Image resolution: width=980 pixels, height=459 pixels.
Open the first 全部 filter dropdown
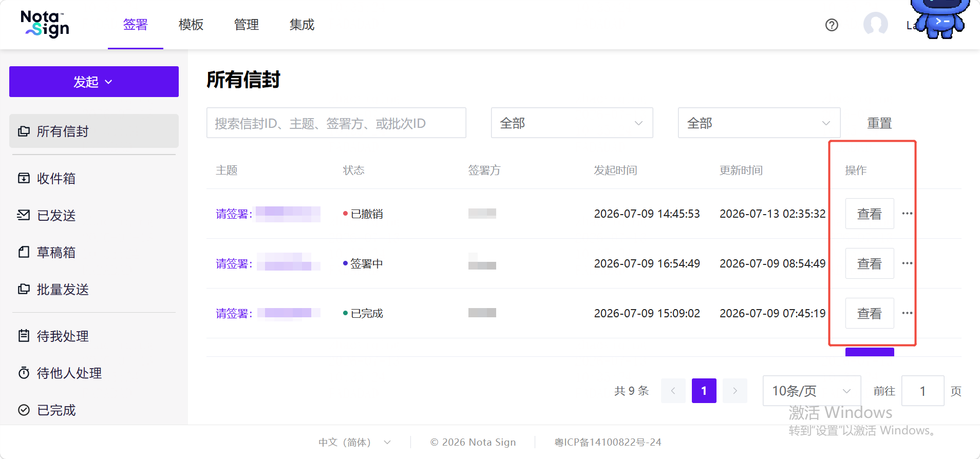coord(572,123)
